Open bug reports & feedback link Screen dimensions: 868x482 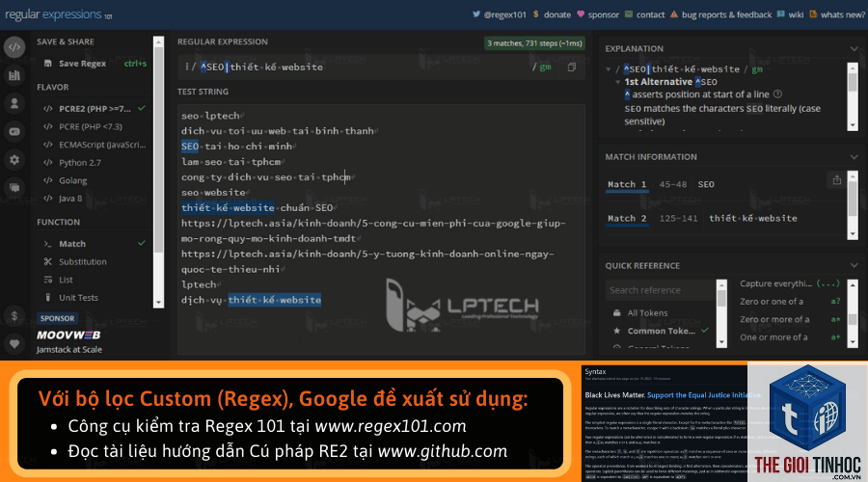tap(726, 14)
